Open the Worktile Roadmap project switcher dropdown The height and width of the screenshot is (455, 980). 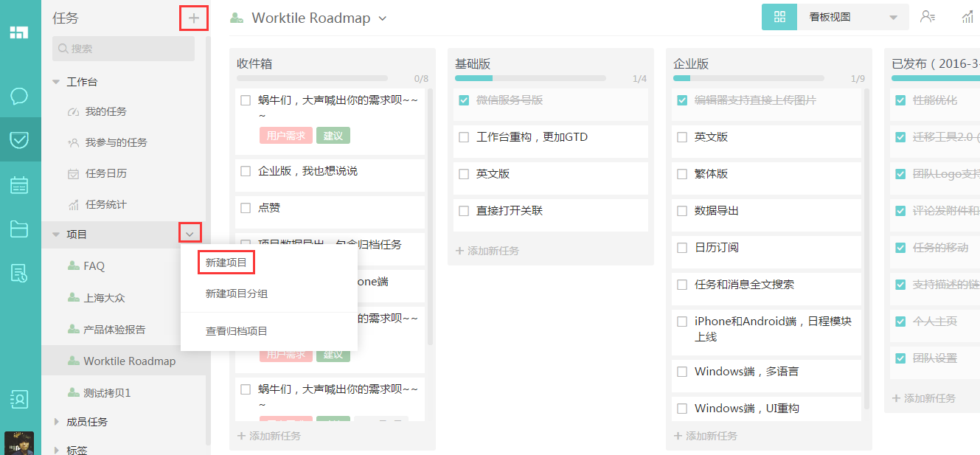382,18
